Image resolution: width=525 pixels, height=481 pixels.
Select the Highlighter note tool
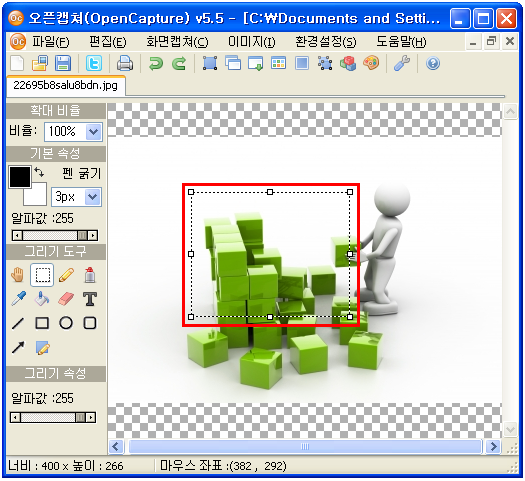pyautogui.click(x=43, y=348)
